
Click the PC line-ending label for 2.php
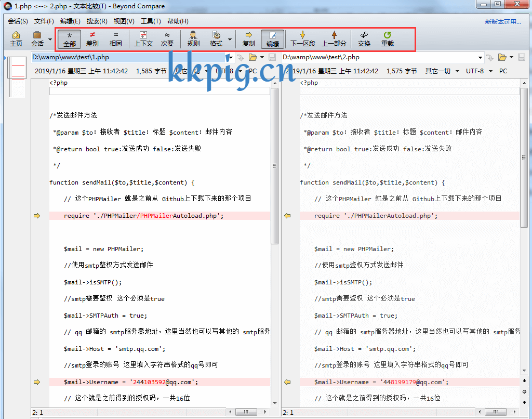click(503, 71)
